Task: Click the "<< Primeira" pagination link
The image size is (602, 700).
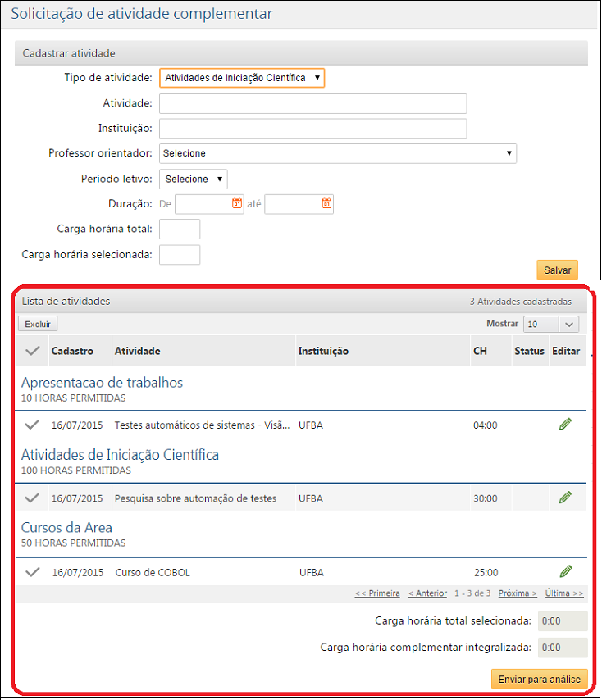Action: [x=377, y=593]
